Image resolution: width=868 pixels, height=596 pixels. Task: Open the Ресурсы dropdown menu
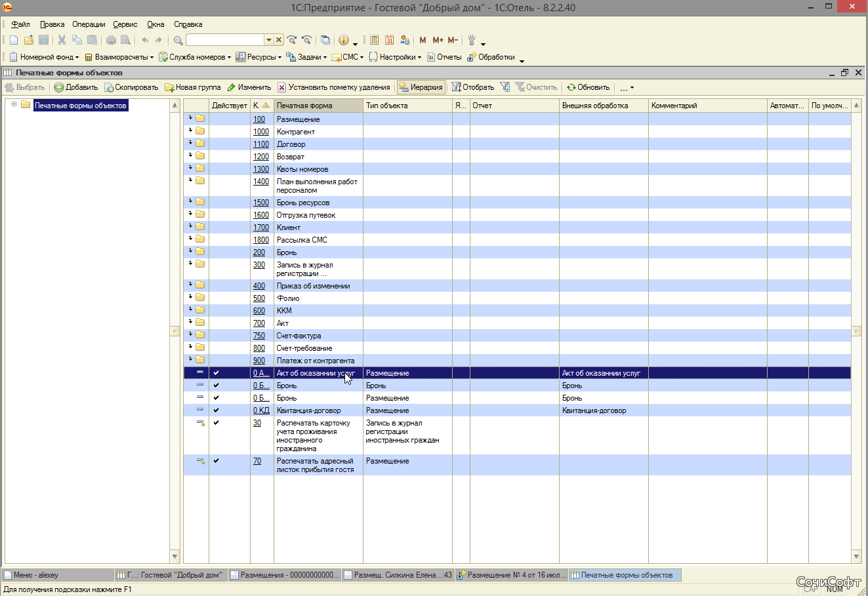(x=258, y=57)
